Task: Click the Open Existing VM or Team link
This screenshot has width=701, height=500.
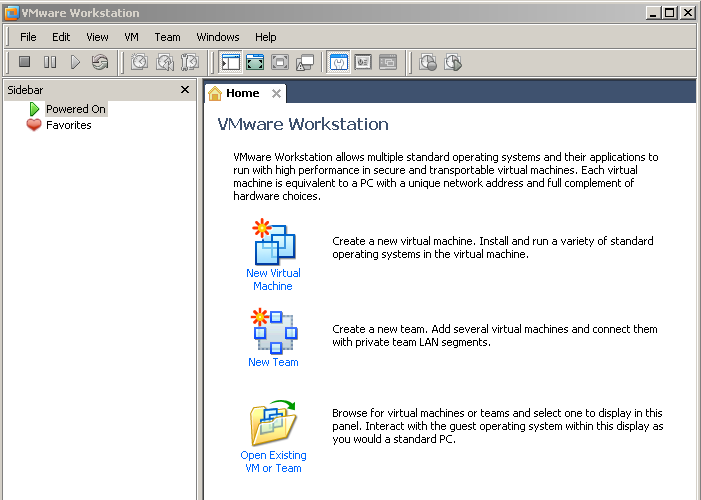Action: pos(273,461)
